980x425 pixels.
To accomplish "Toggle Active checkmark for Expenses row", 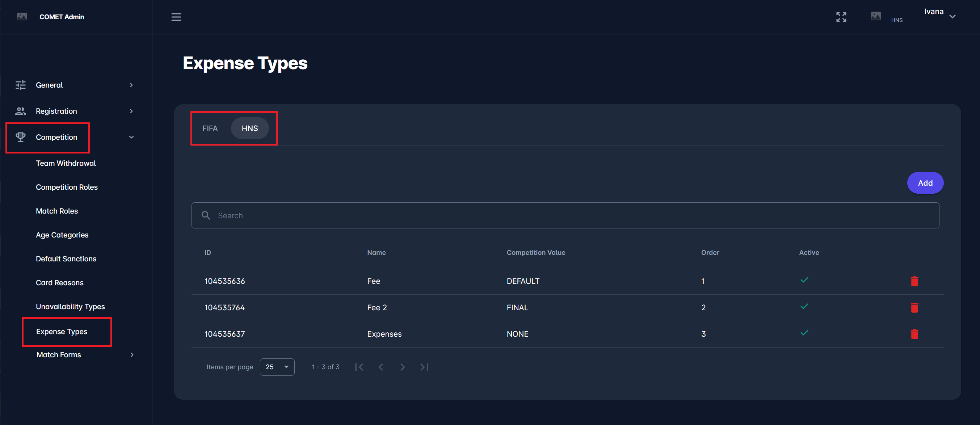I will [x=804, y=333].
